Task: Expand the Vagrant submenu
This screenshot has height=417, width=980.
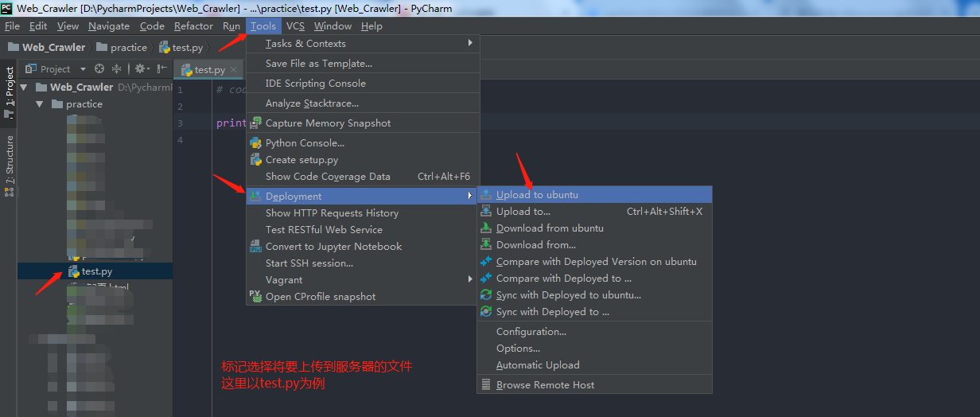Action: pyautogui.click(x=471, y=279)
